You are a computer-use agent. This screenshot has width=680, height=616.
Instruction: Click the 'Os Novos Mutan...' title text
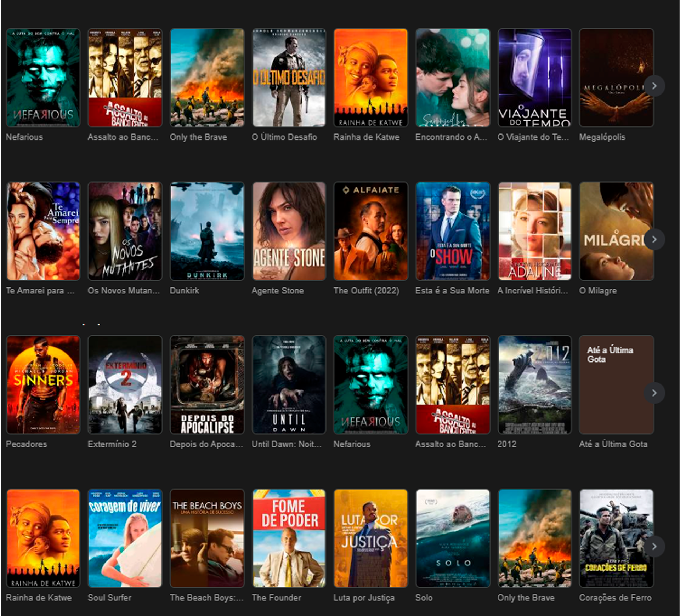click(x=124, y=291)
